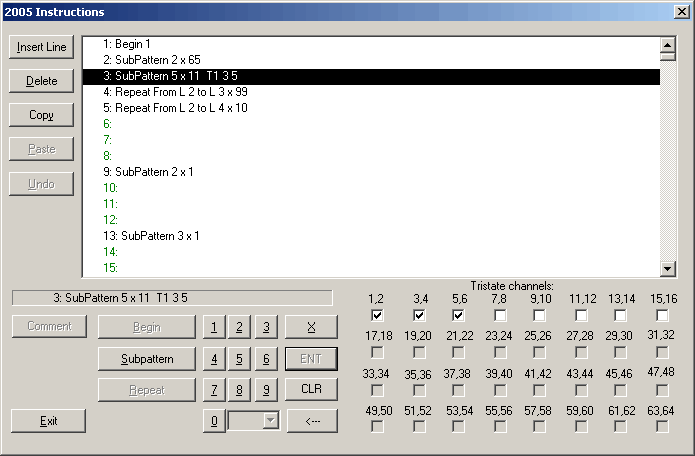The height and width of the screenshot is (456, 695).
Task: Click the Insert Line button
Action: pyautogui.click(x=42, y=47)
